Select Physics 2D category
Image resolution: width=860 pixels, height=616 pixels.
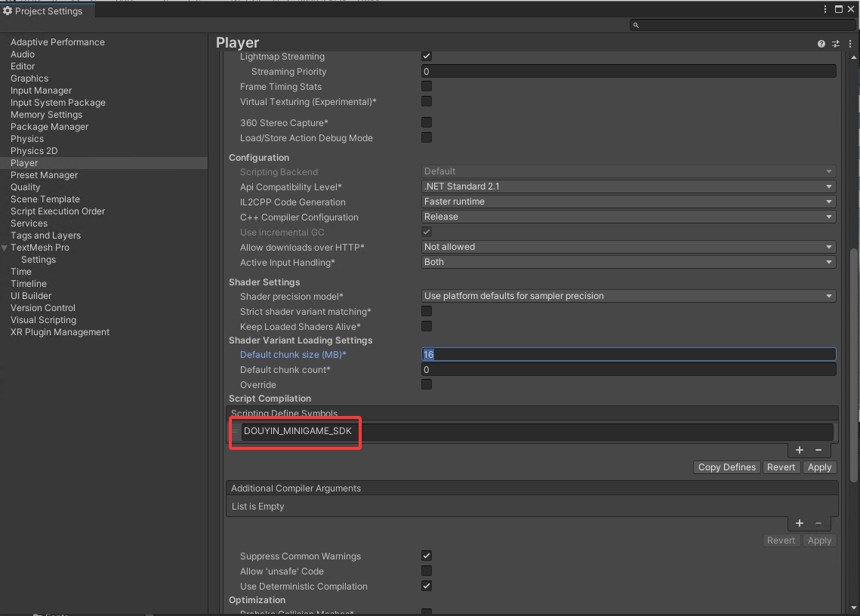pyautogui.click(x=34, y=151)
